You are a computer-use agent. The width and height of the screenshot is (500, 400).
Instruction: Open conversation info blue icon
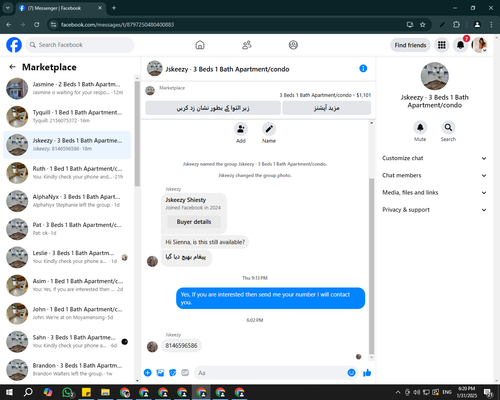click(x=363, y=68)
